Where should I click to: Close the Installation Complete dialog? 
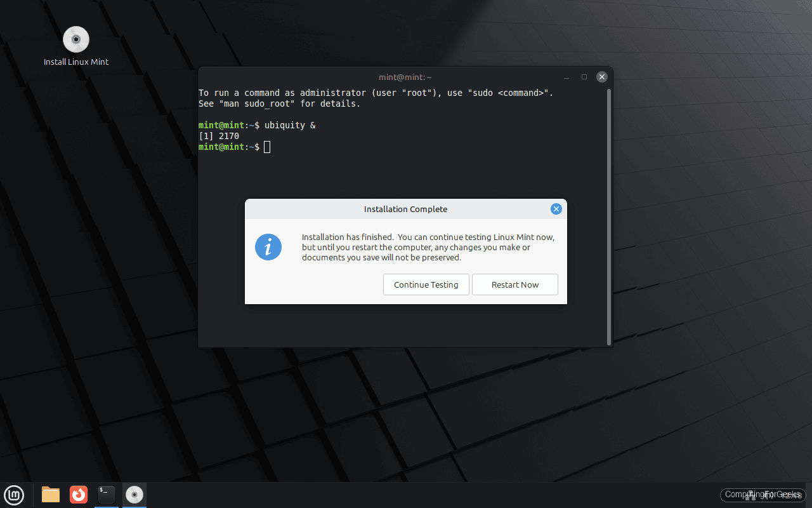[556, 208]
